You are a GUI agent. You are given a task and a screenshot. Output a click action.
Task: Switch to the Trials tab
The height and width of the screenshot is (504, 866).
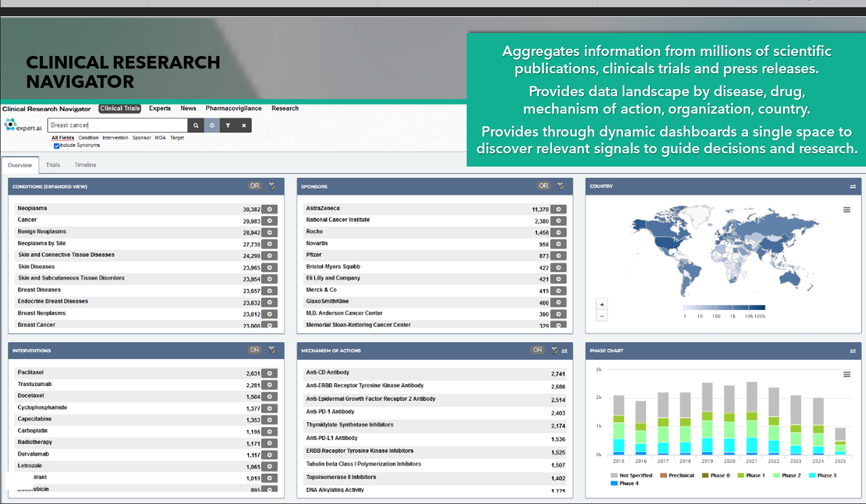53,165
